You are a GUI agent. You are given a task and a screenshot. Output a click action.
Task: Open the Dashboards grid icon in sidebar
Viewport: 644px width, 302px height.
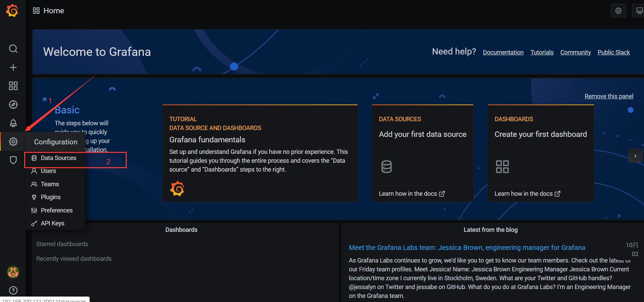tap(13, 86)
